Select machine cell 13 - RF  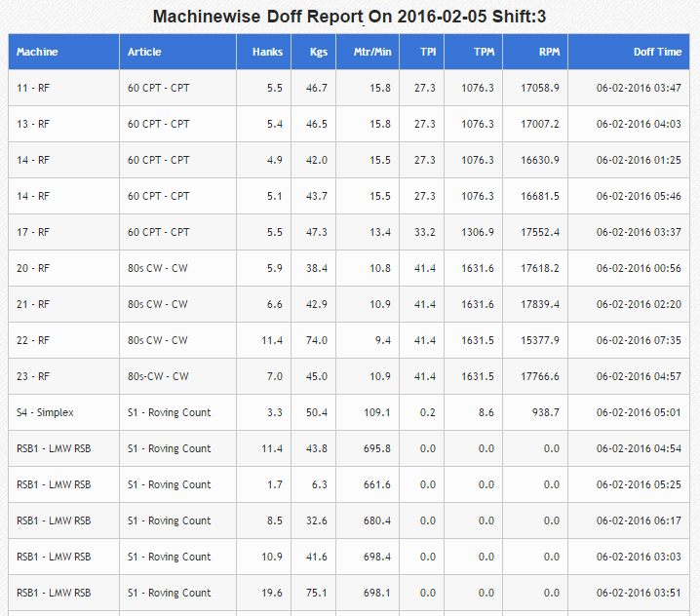(x=33, y=124)
